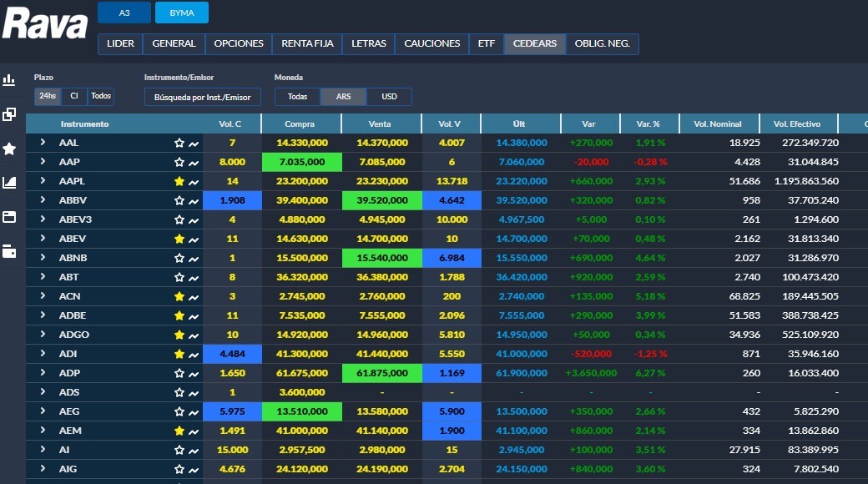
Task: Open chart icon for AAL row
Action: [193, 144]
